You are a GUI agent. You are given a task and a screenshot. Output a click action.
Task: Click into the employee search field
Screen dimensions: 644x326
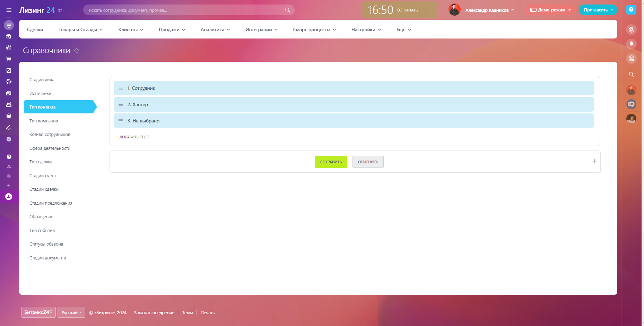[x=184, y=10]
